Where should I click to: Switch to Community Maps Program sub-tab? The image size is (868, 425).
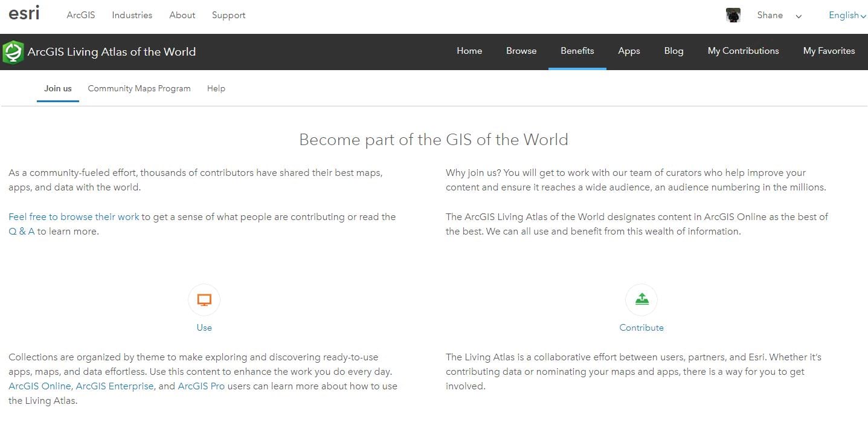coord(139,88)
